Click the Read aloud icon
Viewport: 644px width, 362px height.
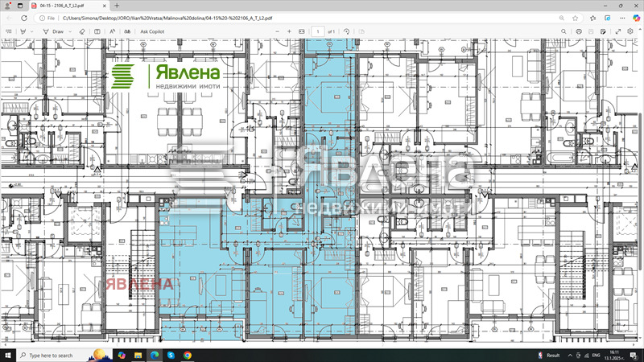pos(113,31)
